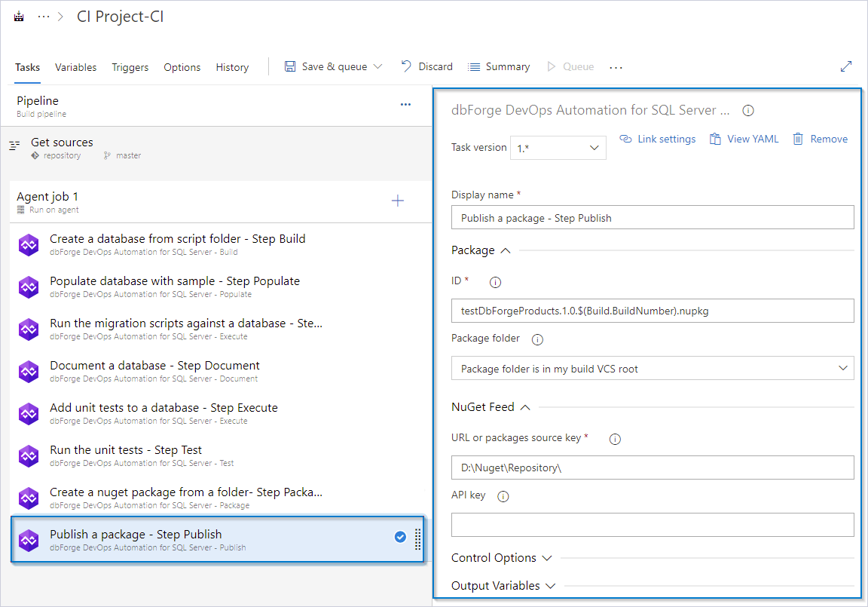Click the drag handle on Publish a package task
The image size is (868, 607).
point(418,539)
